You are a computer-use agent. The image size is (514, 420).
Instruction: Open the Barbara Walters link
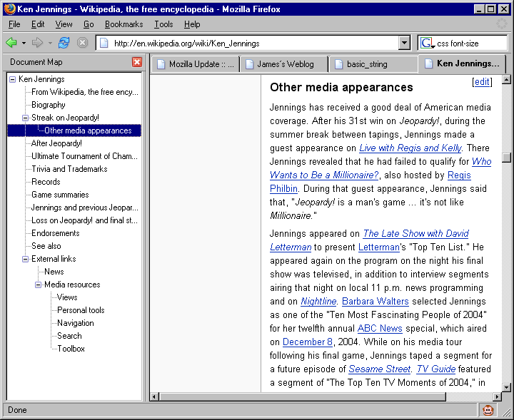click(376, 301)
